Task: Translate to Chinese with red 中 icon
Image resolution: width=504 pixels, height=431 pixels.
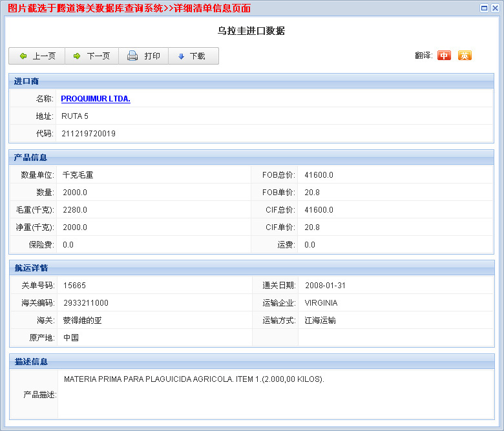Action: pos(444,56)
